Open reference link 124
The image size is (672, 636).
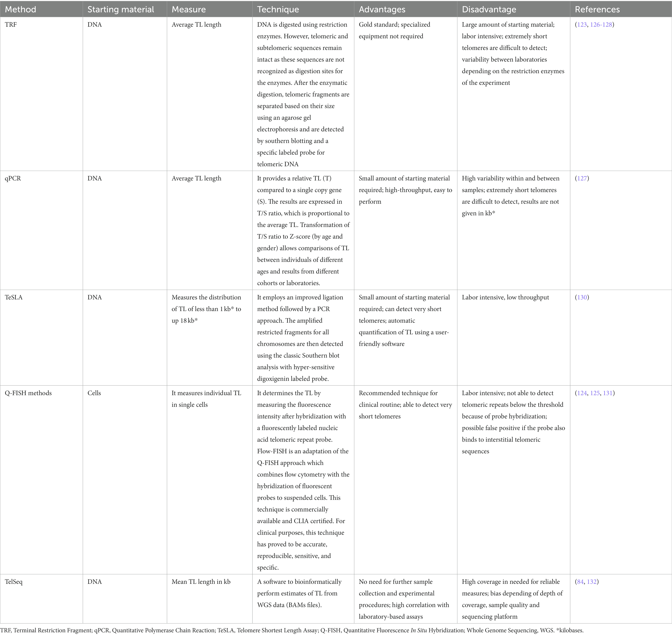pos(582,393)
